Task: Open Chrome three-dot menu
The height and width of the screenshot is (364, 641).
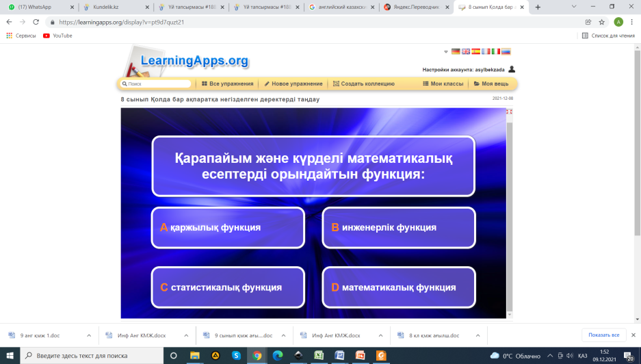Action: 631,22
